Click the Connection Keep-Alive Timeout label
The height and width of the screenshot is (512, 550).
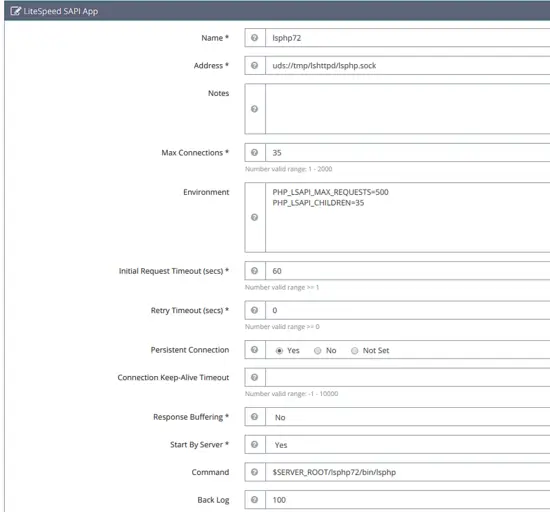(x=173, y=377)
